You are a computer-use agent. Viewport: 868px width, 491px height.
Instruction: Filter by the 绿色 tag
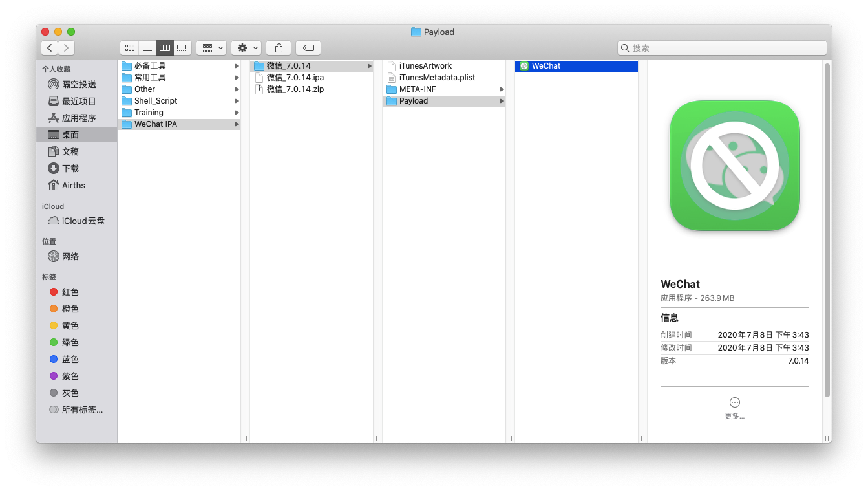tap(76, 342)
